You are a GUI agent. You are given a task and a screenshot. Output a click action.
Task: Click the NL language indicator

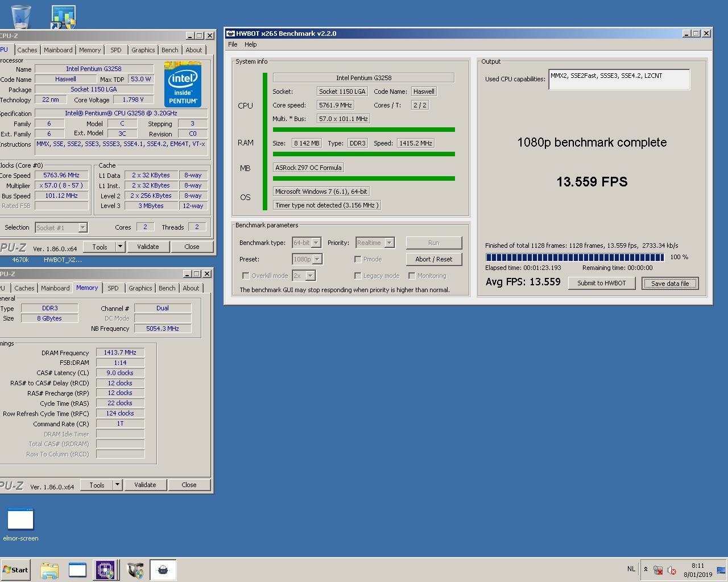(x=631, y=569)
